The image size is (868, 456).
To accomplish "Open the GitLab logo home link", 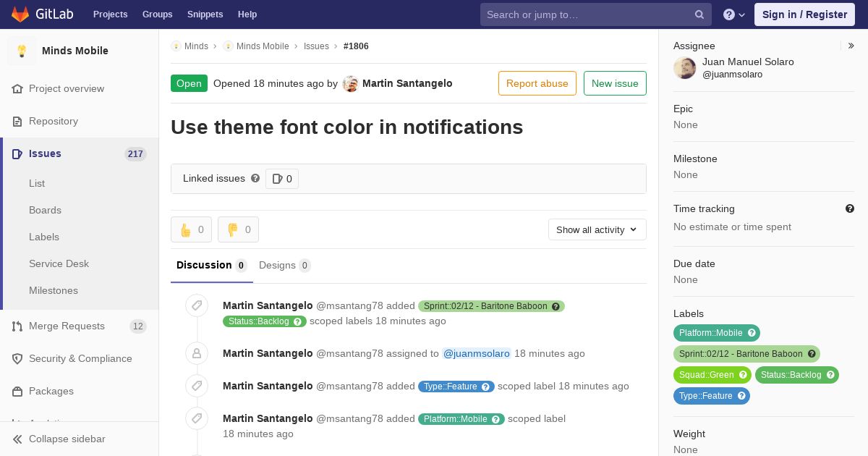I will click(41, 14).
